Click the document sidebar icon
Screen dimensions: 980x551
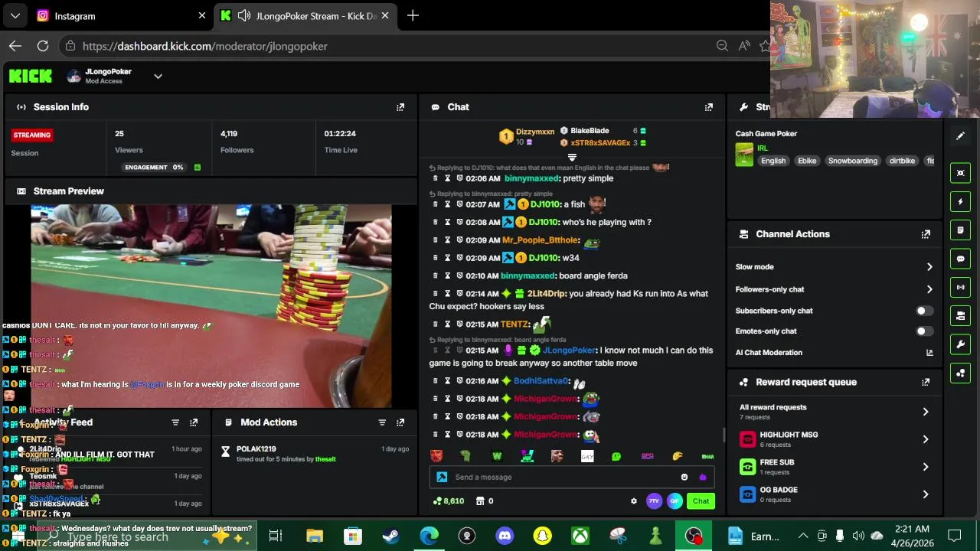point(960,230)
